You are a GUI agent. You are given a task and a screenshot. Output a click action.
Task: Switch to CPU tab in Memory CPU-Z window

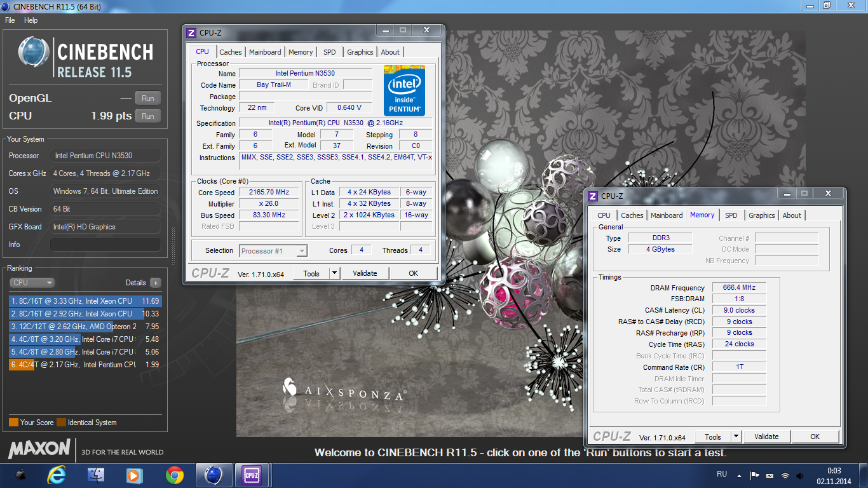(604, 215)
